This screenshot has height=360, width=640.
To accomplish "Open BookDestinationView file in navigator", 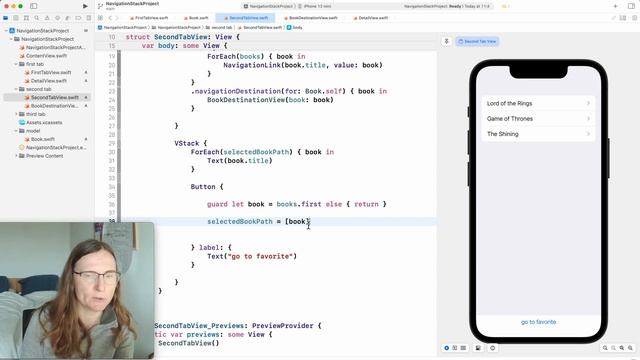I will coord(51,106).
